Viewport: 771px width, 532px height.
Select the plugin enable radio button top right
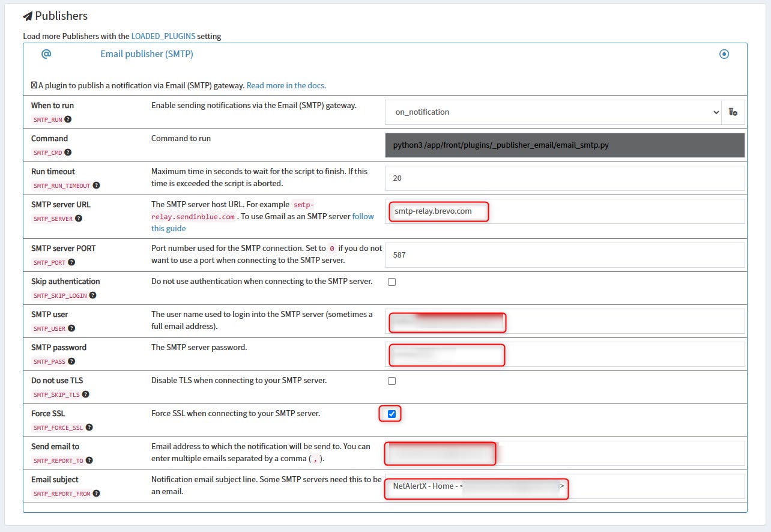[724, 53]
